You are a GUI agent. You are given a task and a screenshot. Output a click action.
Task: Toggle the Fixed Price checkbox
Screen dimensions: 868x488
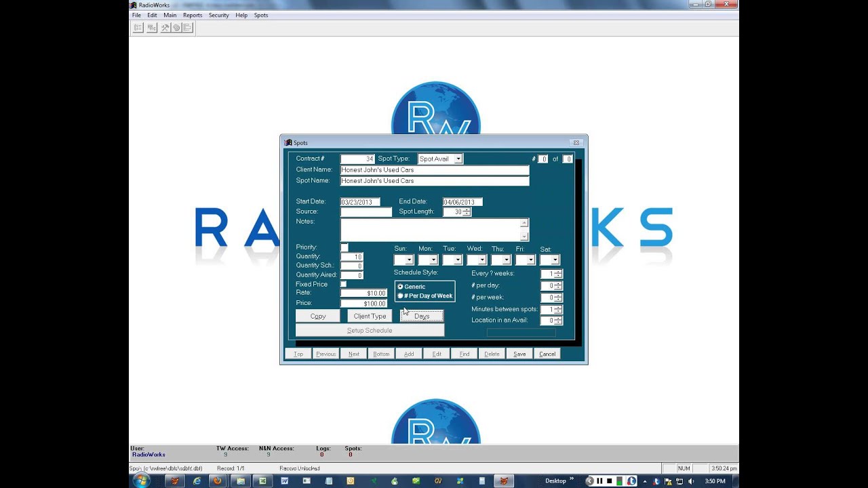pyautogui.click(x=343, y=284)
